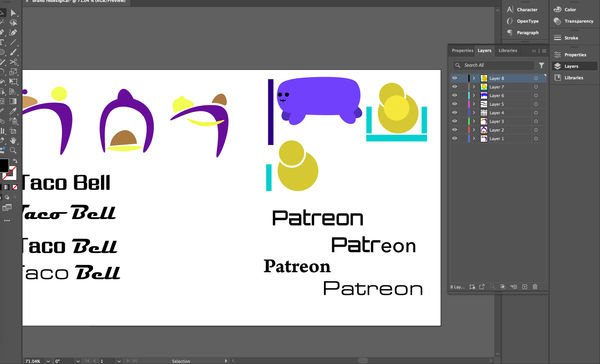Viewport: 600px width, 364px height.
Task: Select the Paintbrush tool
Action: 13,52
